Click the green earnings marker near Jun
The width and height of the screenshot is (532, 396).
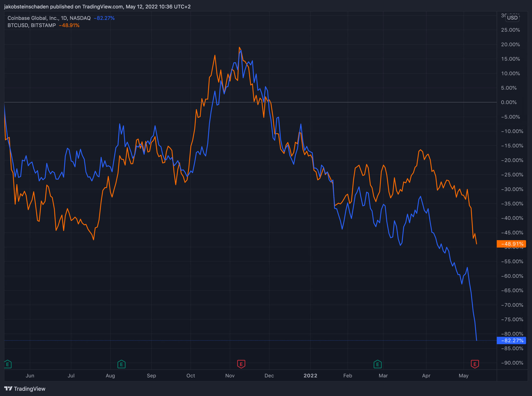coord(8,364)
